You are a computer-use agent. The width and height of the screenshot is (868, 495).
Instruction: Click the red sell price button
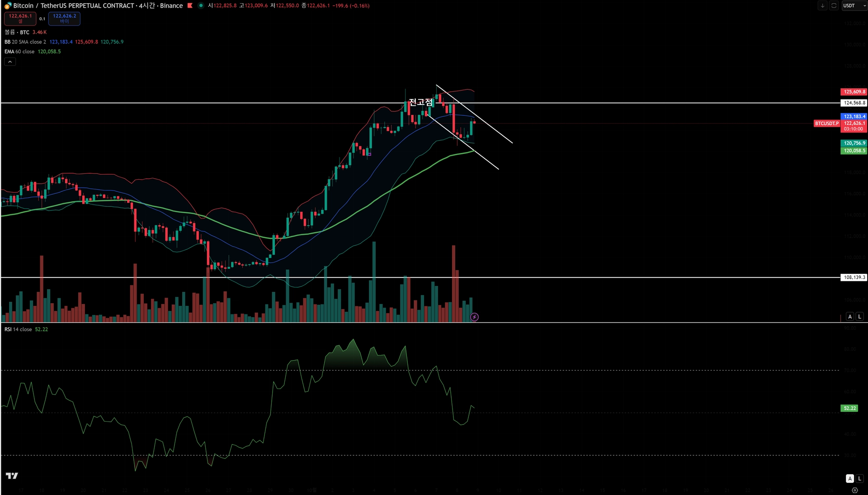pos(20,19)
